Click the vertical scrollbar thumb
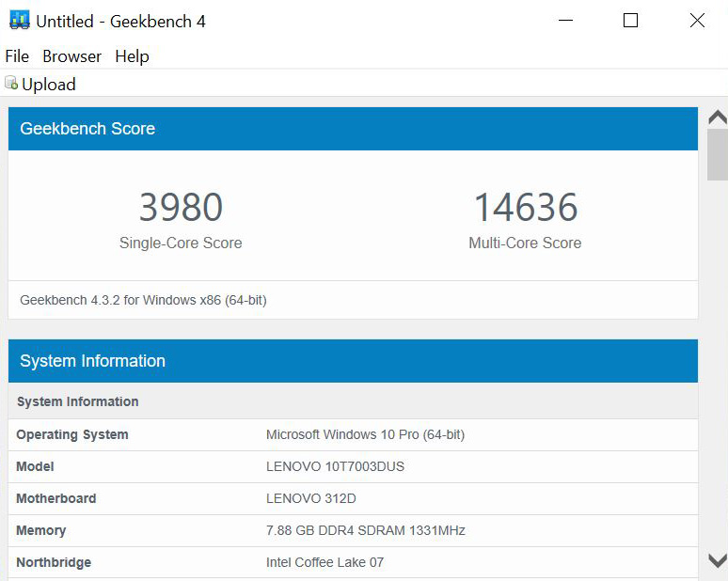728x581 pixels. (718, 154)
